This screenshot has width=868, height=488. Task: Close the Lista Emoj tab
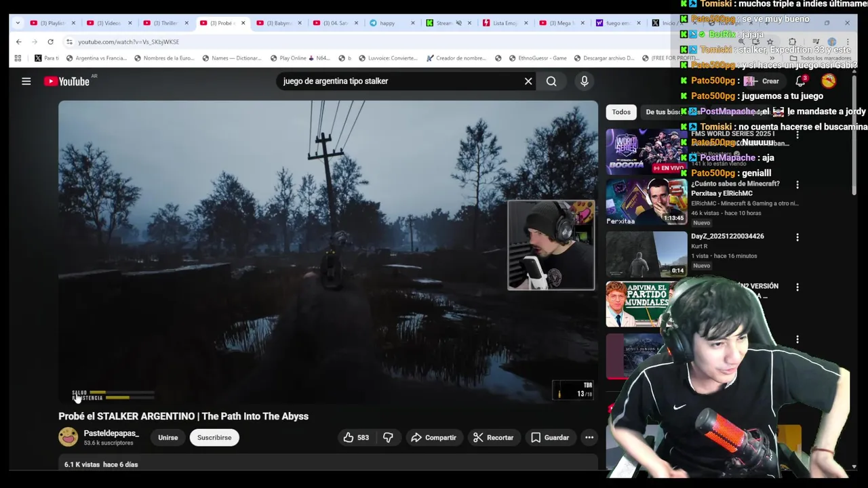pos(526,23)
